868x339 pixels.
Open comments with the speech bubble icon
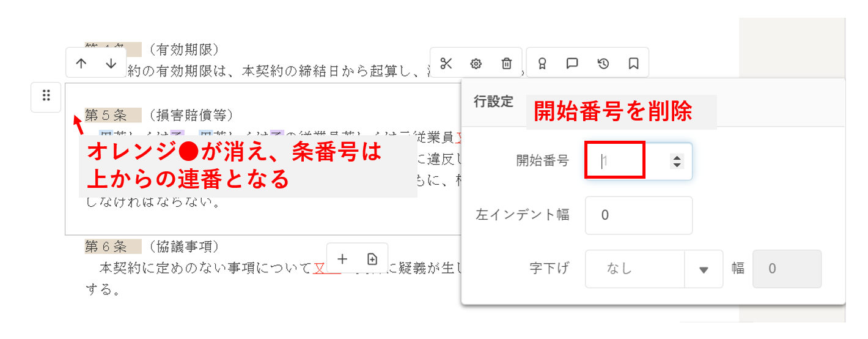[x=572, y=64]
